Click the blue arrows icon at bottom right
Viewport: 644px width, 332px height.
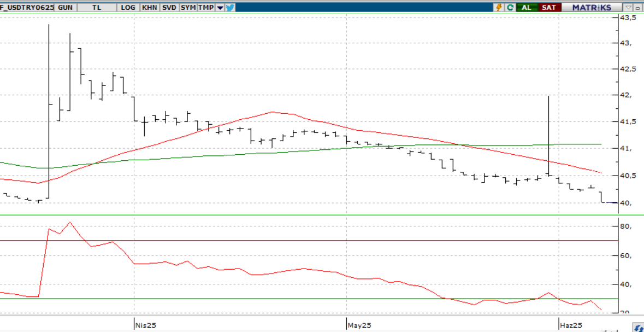(638, 328)
